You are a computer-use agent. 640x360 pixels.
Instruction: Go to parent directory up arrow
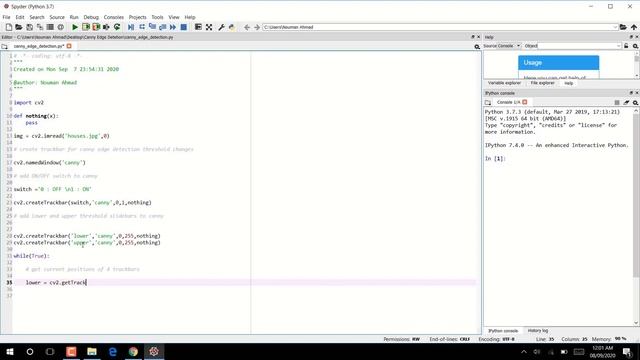[x=634, y=27]
